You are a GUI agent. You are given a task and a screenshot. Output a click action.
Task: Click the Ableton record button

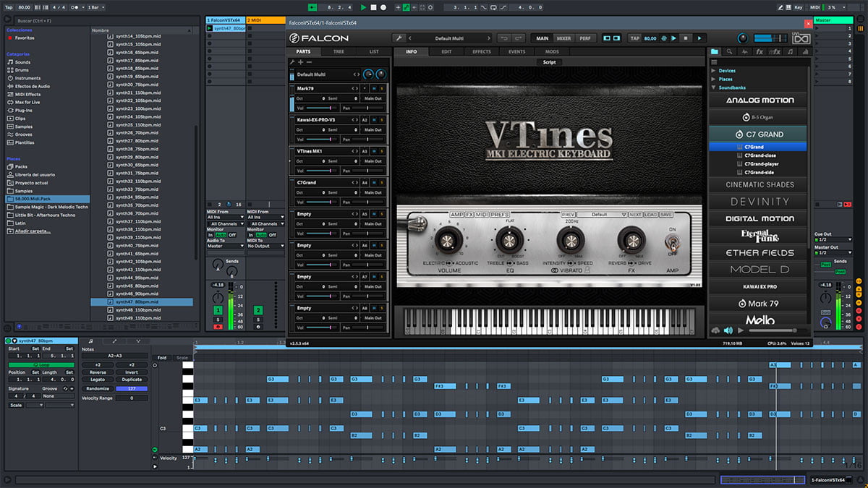click(383, 7)
